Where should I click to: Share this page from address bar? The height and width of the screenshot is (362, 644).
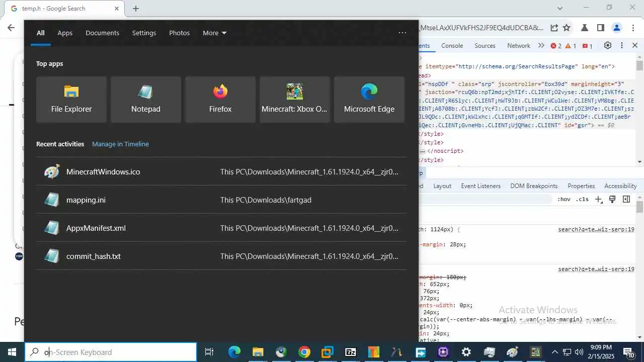554,28
